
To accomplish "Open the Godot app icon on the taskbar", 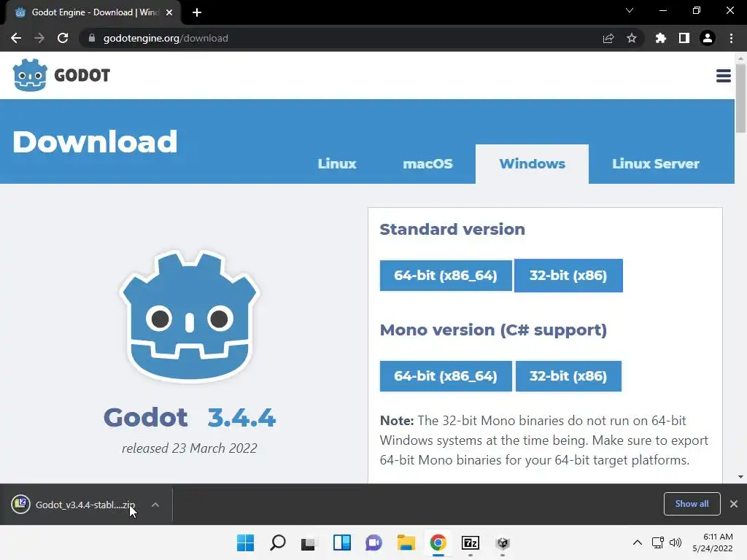I will click(503, 542).
